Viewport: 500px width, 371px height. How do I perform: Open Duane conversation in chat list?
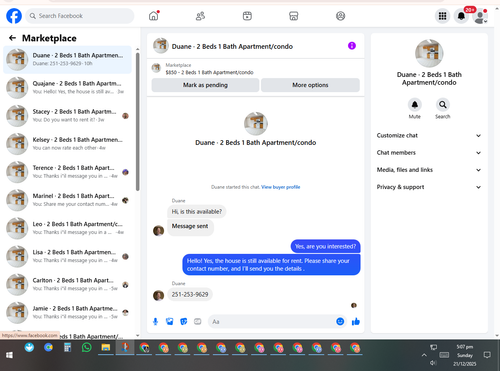[67, 59]
